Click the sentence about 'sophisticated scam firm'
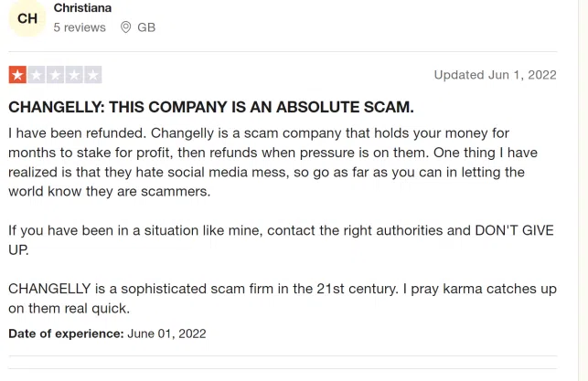Image resolution: width=588 pixels, height=381 pixels. click(203, 289)
